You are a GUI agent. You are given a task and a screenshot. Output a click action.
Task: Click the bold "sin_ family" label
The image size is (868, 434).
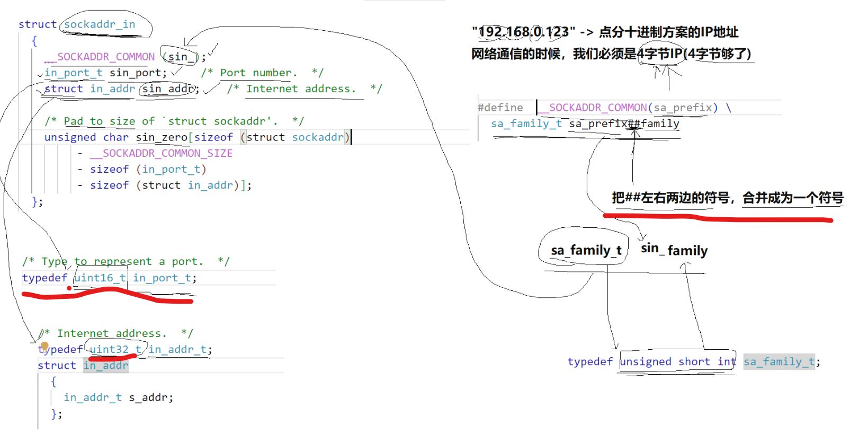pos(674,250)
